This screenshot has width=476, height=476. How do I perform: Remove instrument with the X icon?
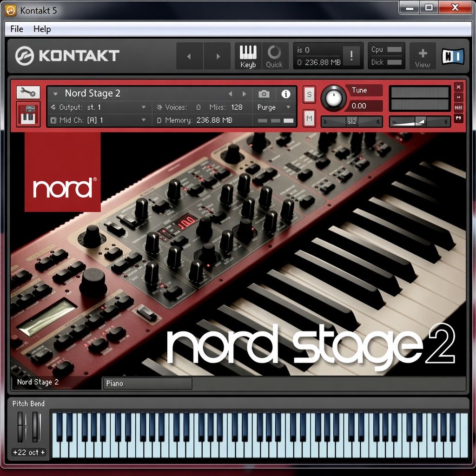tap(458, 87)
